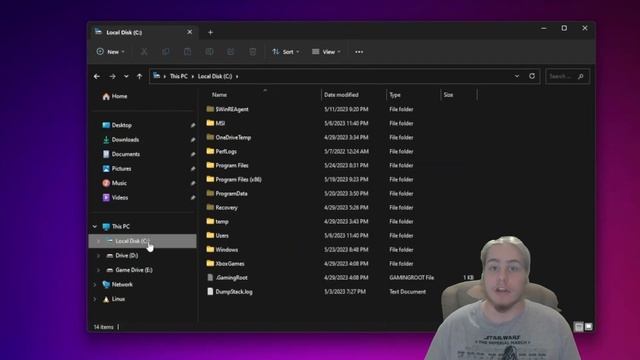
Task: Go forward with the right arrow
Action: [x=112, y=76]
